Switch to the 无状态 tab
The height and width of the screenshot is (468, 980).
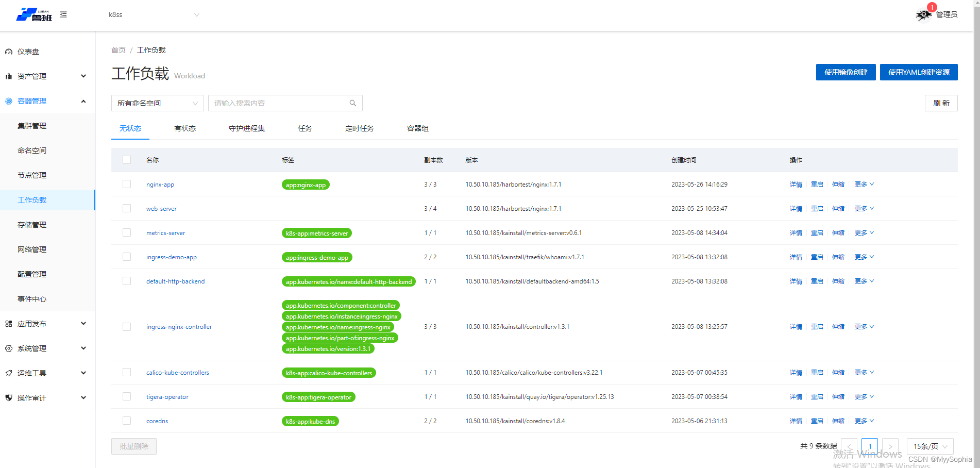pos(130,128)
